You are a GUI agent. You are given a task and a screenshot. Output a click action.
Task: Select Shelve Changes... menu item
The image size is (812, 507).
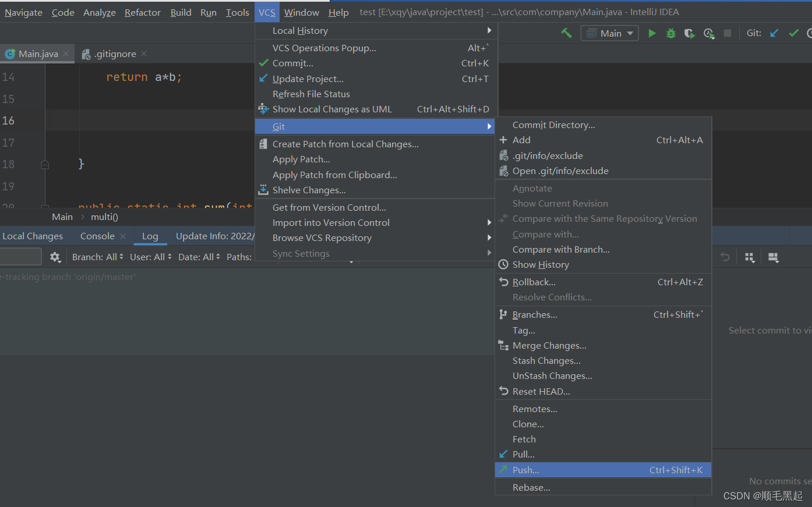click(376, 190)
